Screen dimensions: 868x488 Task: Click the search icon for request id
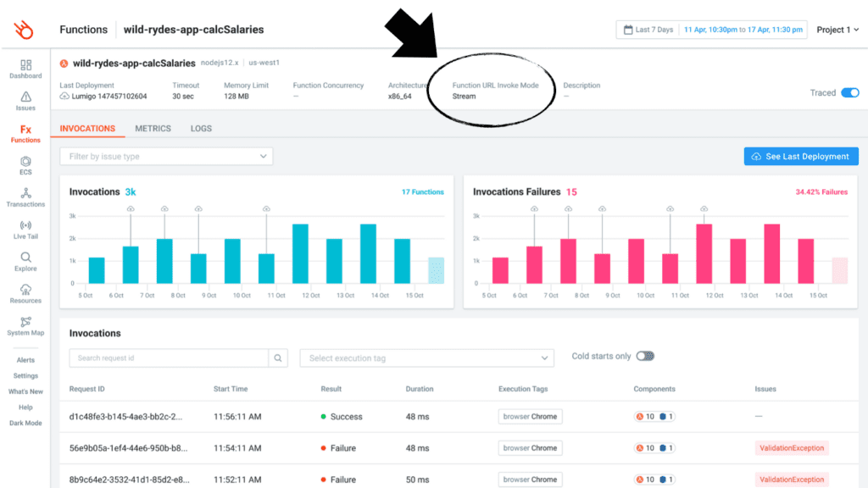[x=278, y=358]
